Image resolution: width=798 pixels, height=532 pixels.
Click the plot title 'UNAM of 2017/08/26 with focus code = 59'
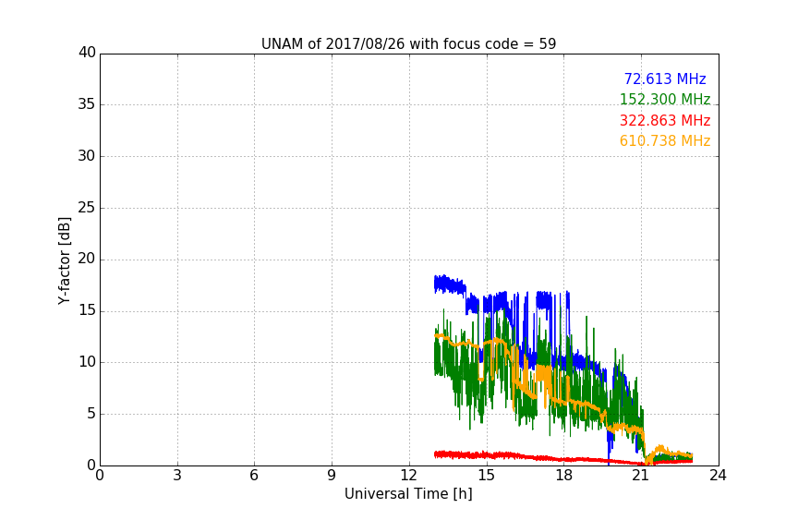[x=408, y=44]
